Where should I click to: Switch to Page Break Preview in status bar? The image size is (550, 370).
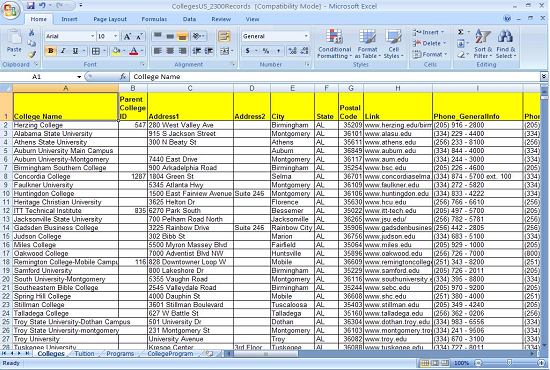(444, 363)
